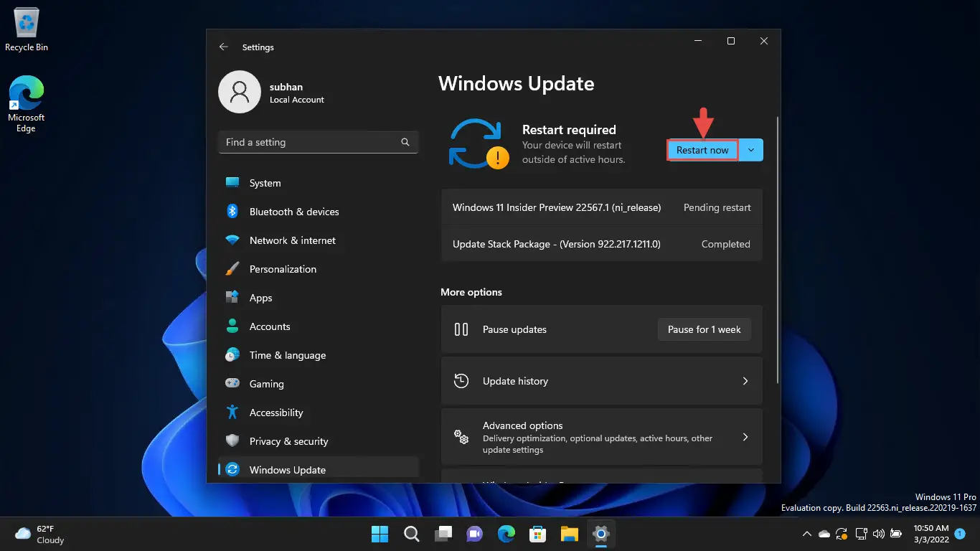Click the Find a setting search field

pyautogui.click(x=308, y=142)
